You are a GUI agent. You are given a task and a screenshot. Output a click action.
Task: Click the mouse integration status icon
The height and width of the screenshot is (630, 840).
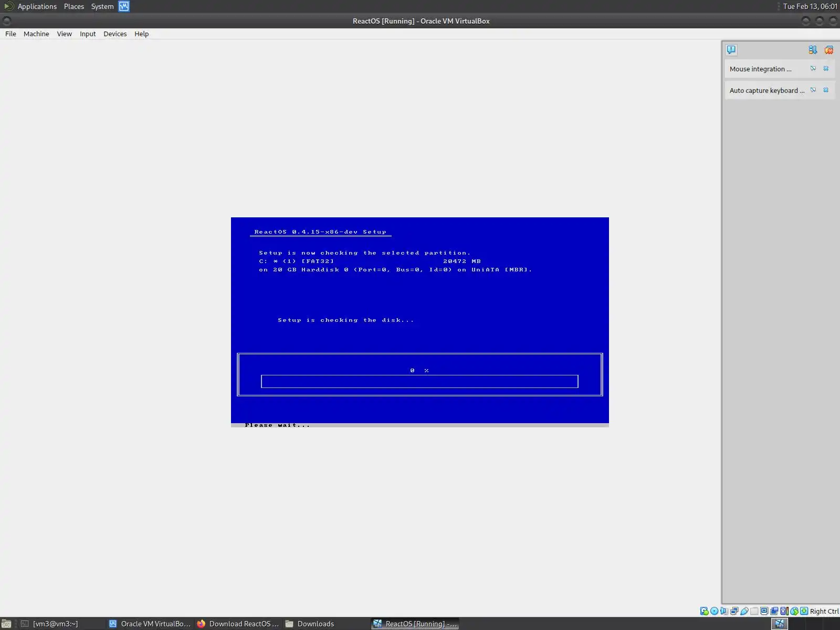(794, 611)
